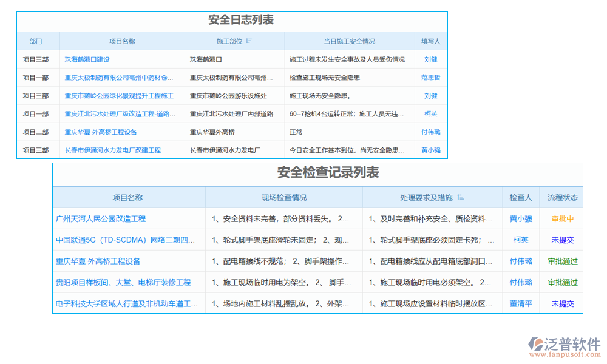
Task: Click writer 范思哲 in the safety log list
Action: [x=431, y=78]
